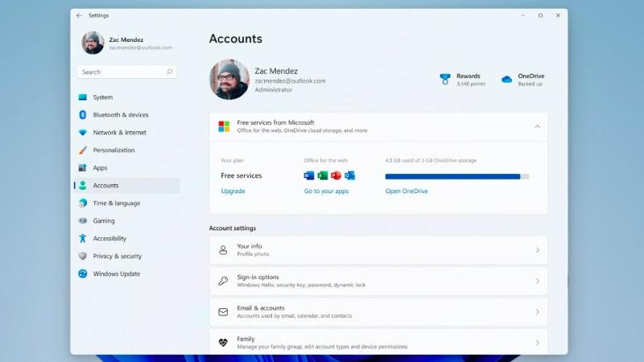644x362 pixels.
Task: Click the Search input field
Action: [127, 72]
